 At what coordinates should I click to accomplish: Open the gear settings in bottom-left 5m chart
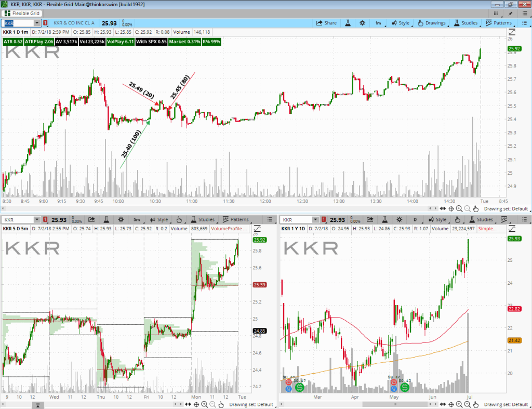(121, 220)
